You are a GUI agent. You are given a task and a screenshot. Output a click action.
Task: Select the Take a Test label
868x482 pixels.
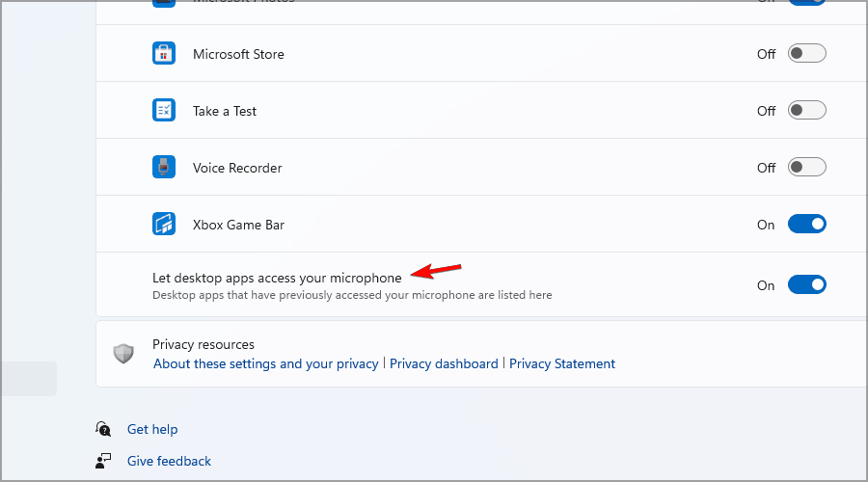coord(224,111)
